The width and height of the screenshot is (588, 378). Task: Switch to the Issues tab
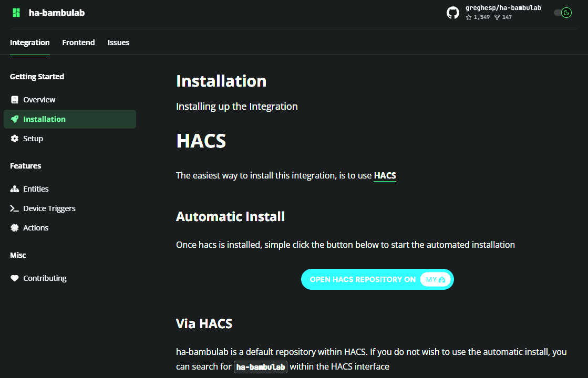119,43
